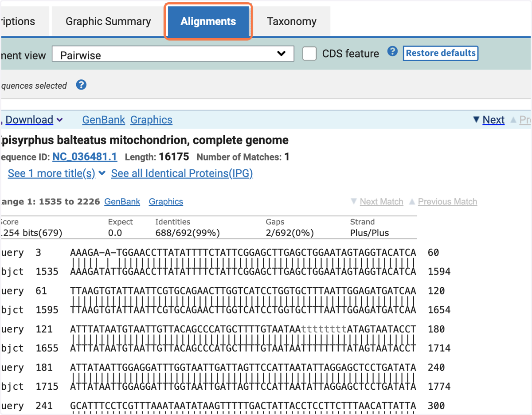This screenshot has width=532, height=415.
Task: Click Number of Matches value 1
Action: pos(287,157)
